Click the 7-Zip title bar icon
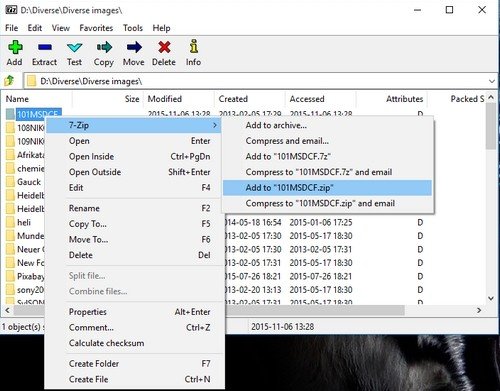This screenshot has width=500, height=391. point(11,10)
